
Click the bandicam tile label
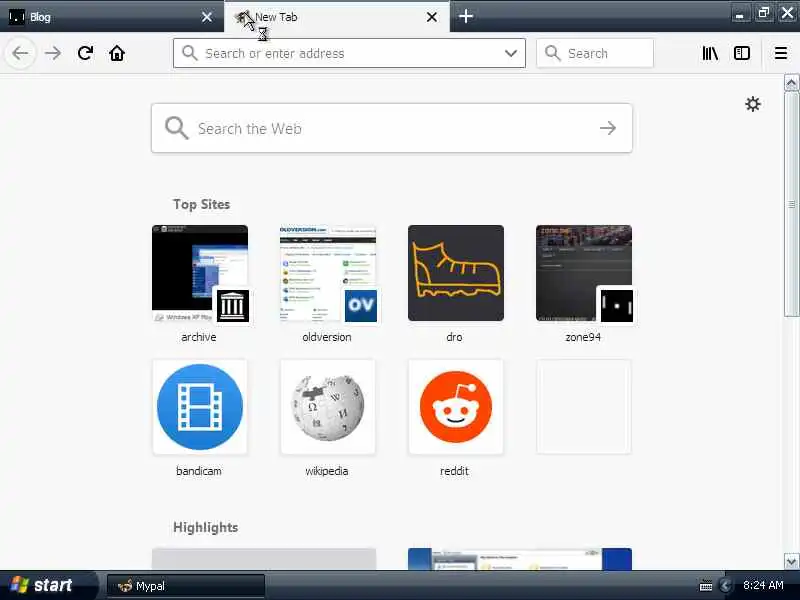coord(199,471)
